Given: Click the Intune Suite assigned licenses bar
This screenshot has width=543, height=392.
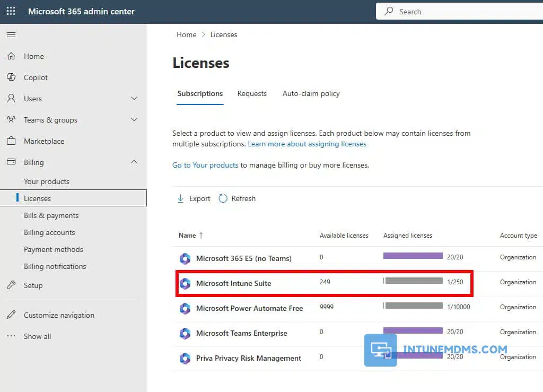Looking at the screenshot, I should tap(413, 281).
